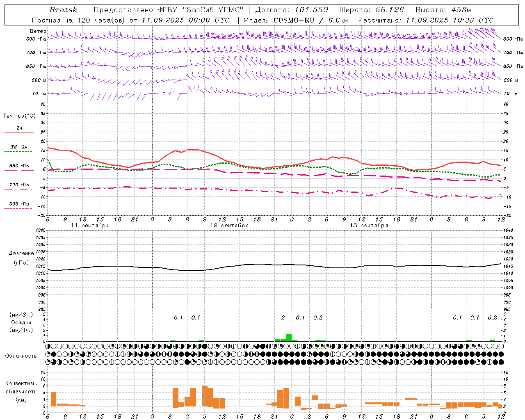Screen dimensions: 525x420
Task: Click the '1040' top value on left pressure axis
Action: (40, 231)
